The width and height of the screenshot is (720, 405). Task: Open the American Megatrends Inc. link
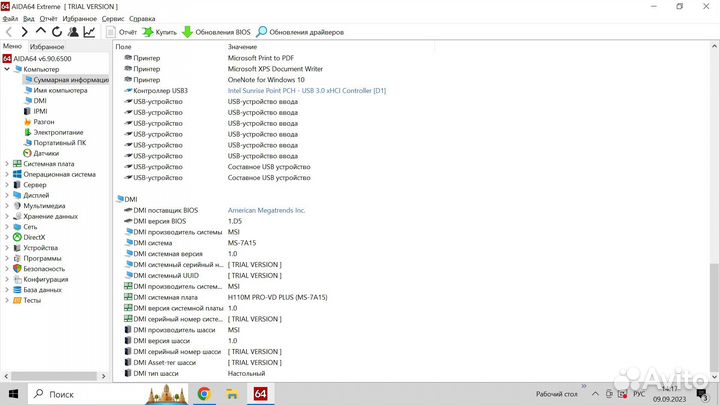click(x=266, y=210)
